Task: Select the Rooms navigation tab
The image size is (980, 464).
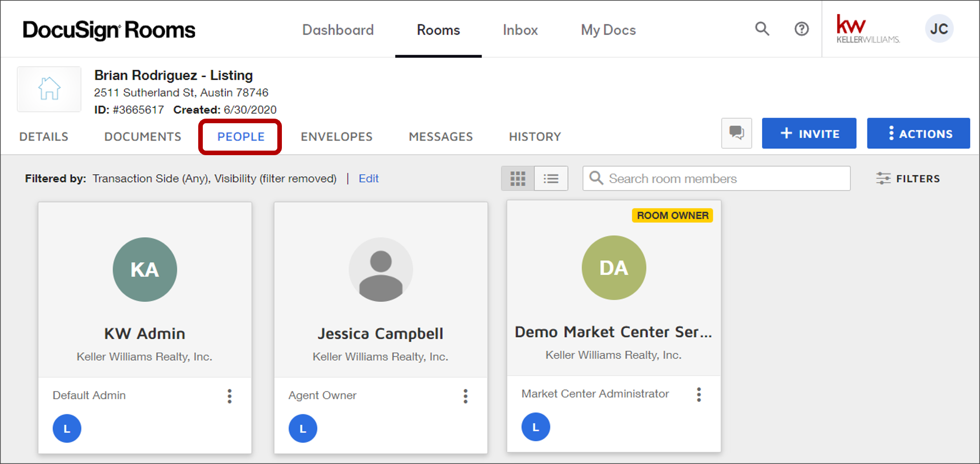Action: (x=439, y=30)
